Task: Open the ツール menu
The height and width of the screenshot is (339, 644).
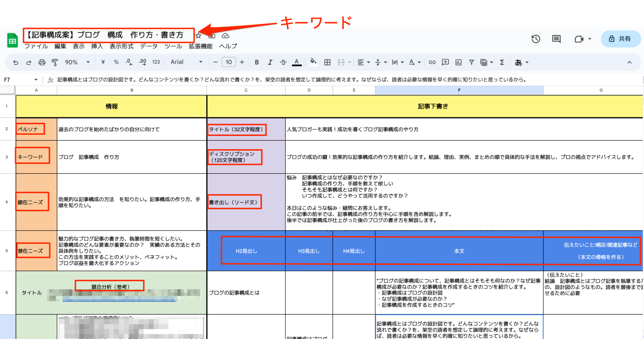Action: pos(173,46)
